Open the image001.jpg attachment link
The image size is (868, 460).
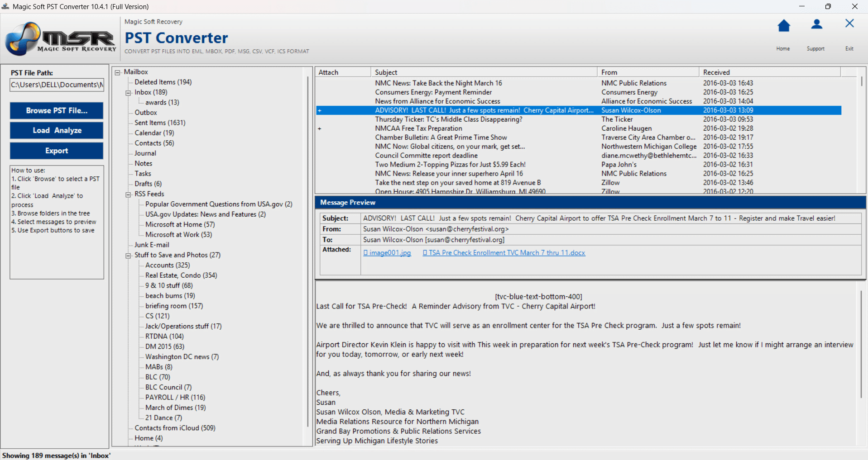pyautogui.click(x=387, y=253)
